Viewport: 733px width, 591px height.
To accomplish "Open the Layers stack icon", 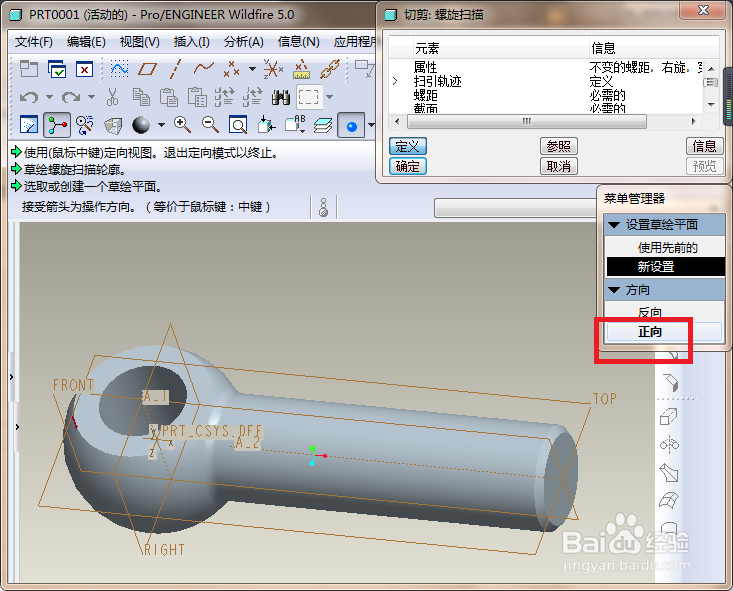I will (x=323, y=125).
